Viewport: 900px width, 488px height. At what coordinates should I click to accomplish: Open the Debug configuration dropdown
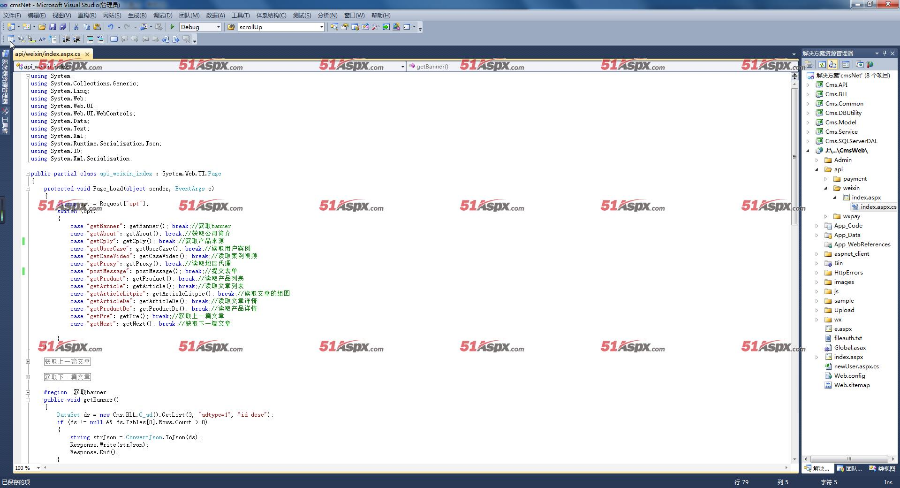click(218, 27)
